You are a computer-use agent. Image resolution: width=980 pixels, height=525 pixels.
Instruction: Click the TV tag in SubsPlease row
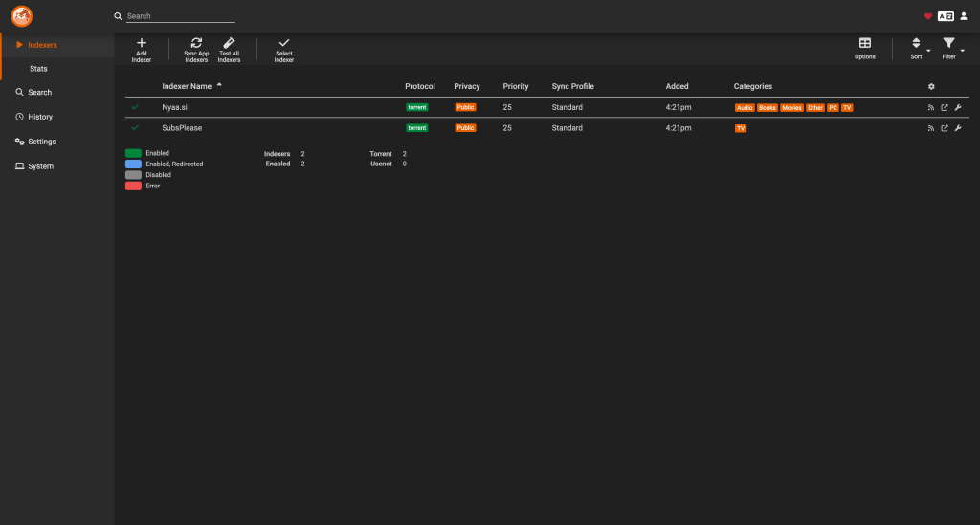741,128
